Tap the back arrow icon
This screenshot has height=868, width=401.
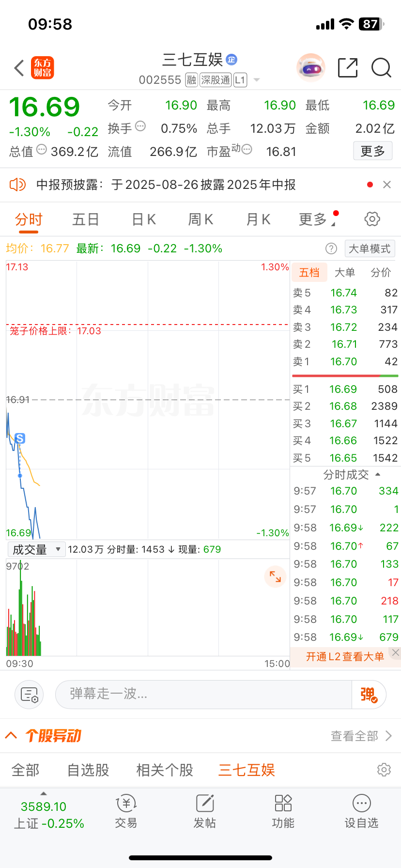click(x=19, y=68)
